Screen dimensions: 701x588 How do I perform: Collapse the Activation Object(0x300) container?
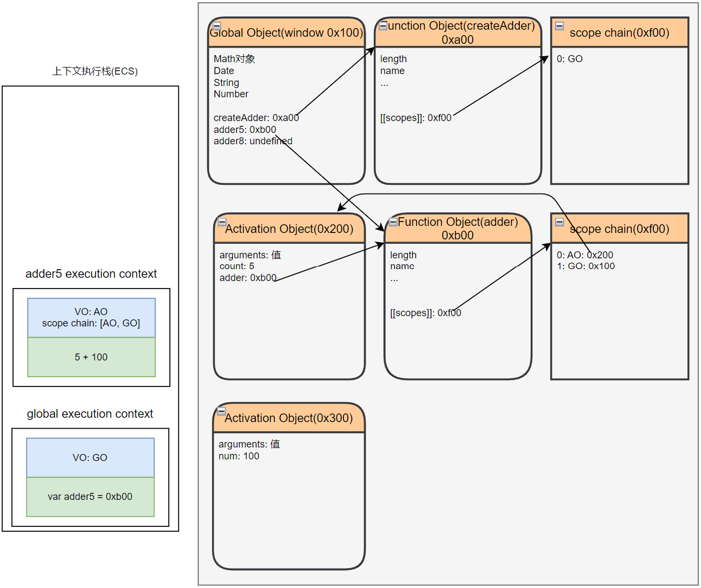(221, 411)
